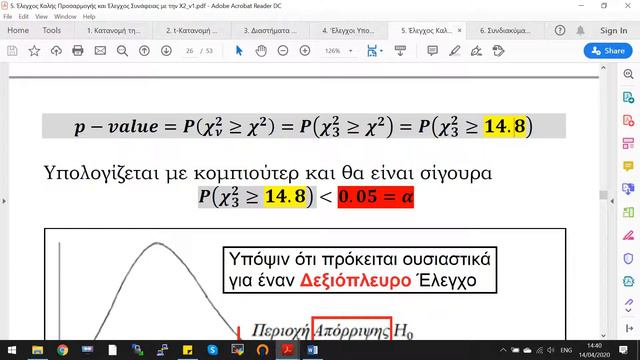
Task: Open the tab '3. Διαστήματα ...'
Action: point(270,31)
